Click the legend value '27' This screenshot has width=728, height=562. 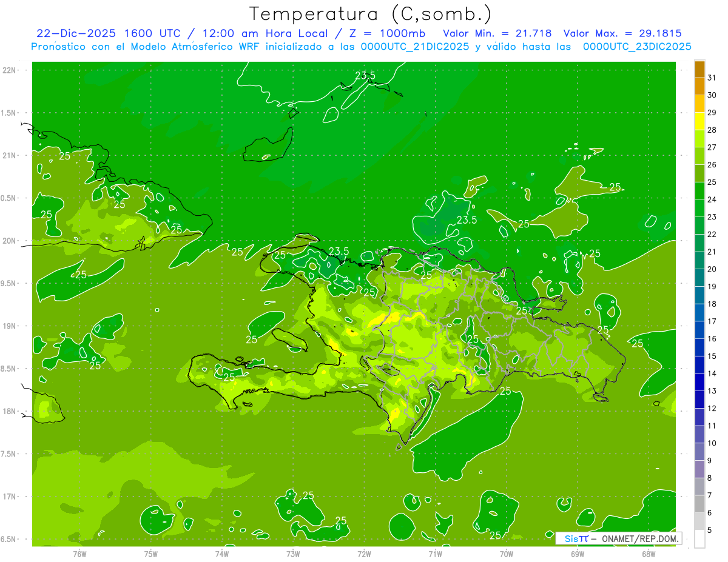point(712,147)
